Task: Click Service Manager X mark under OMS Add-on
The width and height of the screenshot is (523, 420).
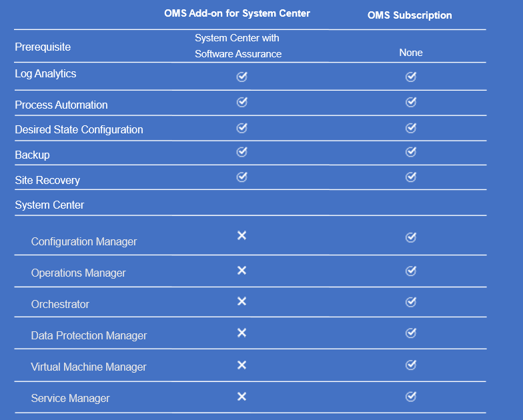Action: click(241, 396)
